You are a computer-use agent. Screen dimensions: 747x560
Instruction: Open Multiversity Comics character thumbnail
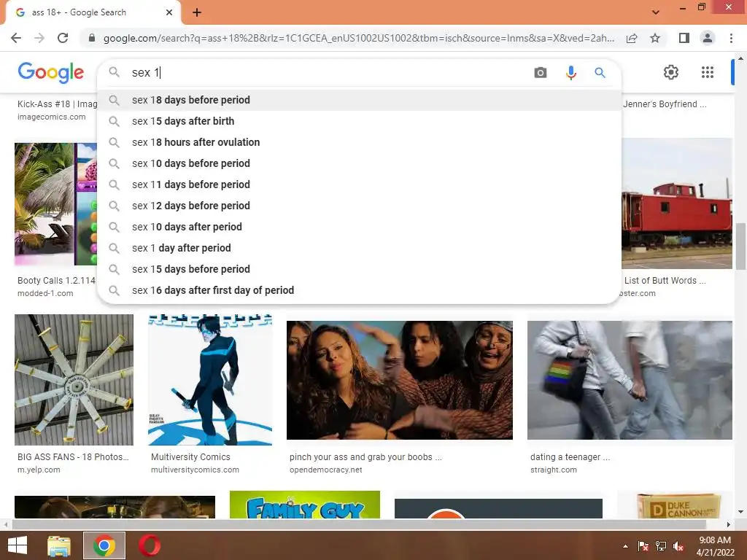pos(210,379)
